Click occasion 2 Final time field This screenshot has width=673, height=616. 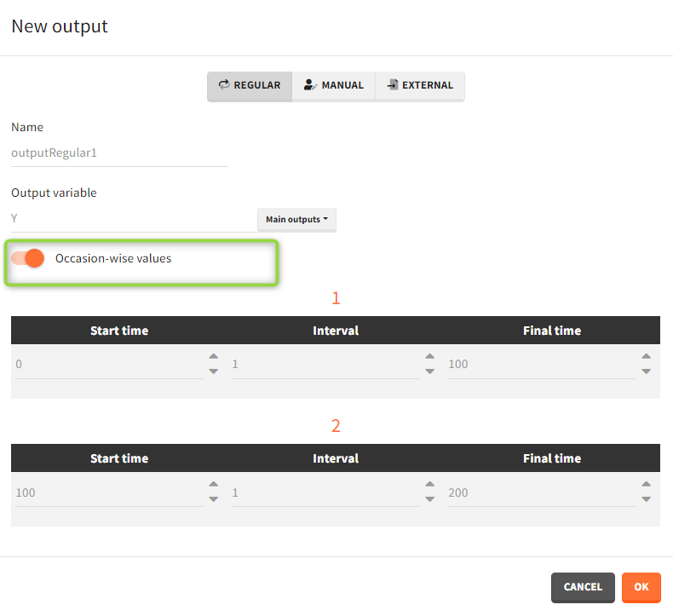(x=540, y=493)
